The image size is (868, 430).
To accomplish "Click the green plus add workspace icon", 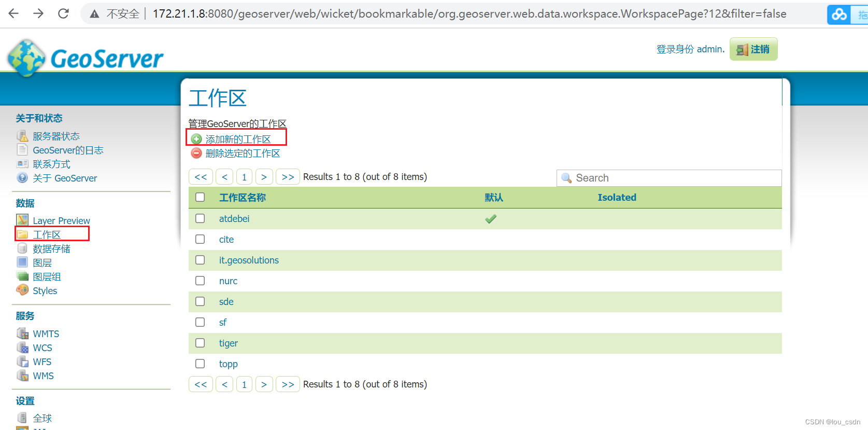I will point(196,139).
